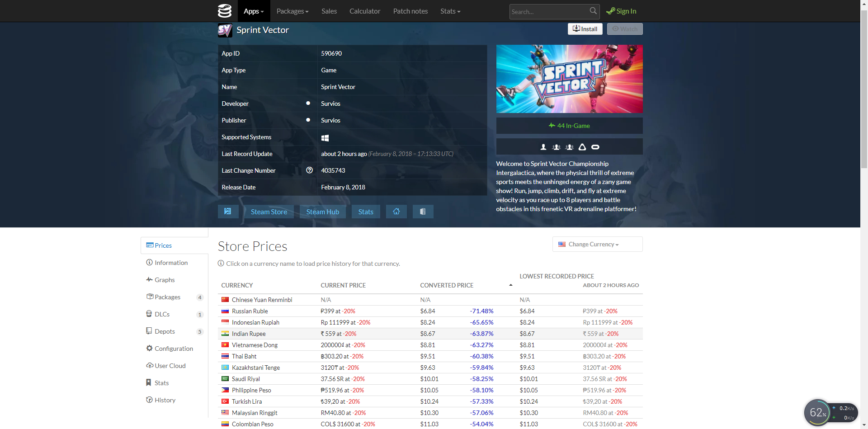Switch to the Graphs tab
Image resolution: width=868 pixels, height=429 pixels.
(175, 280)
